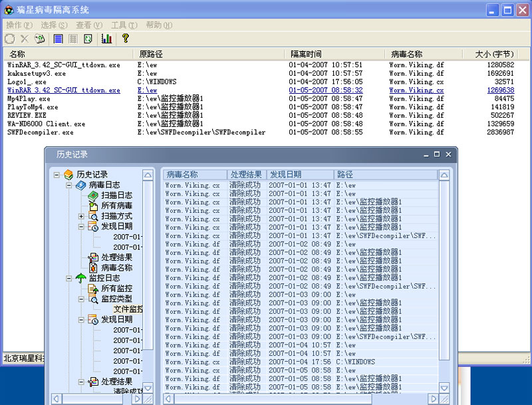
Task: Click the blue list view toolbar icon
Action: (59, 39)
